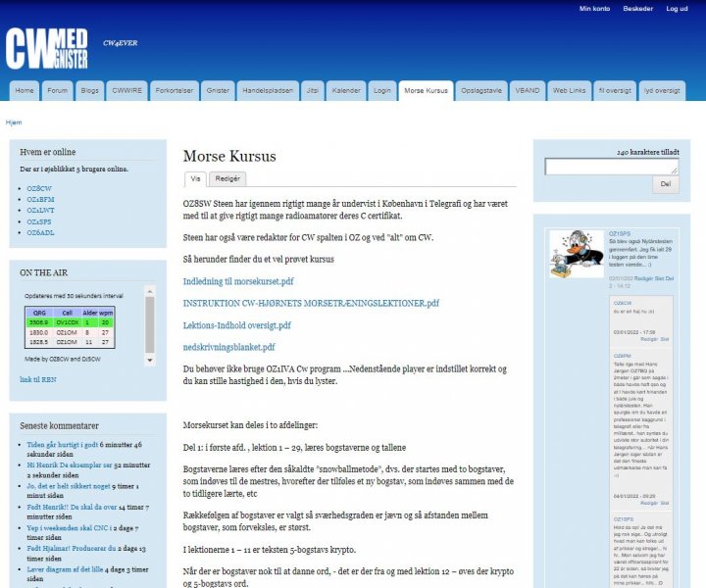Click the Hjem breadcrumb link
706x588 pixels.
[x=14, y=122]
